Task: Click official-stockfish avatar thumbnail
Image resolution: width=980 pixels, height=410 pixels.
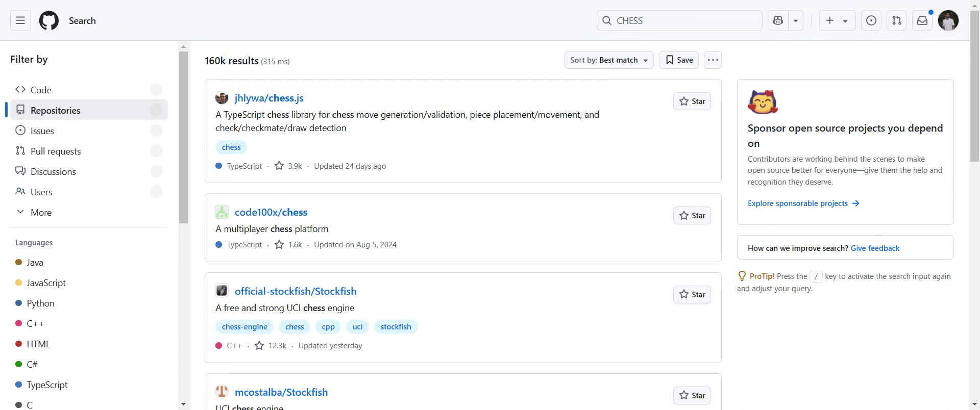Action: (x=222, y=291)
